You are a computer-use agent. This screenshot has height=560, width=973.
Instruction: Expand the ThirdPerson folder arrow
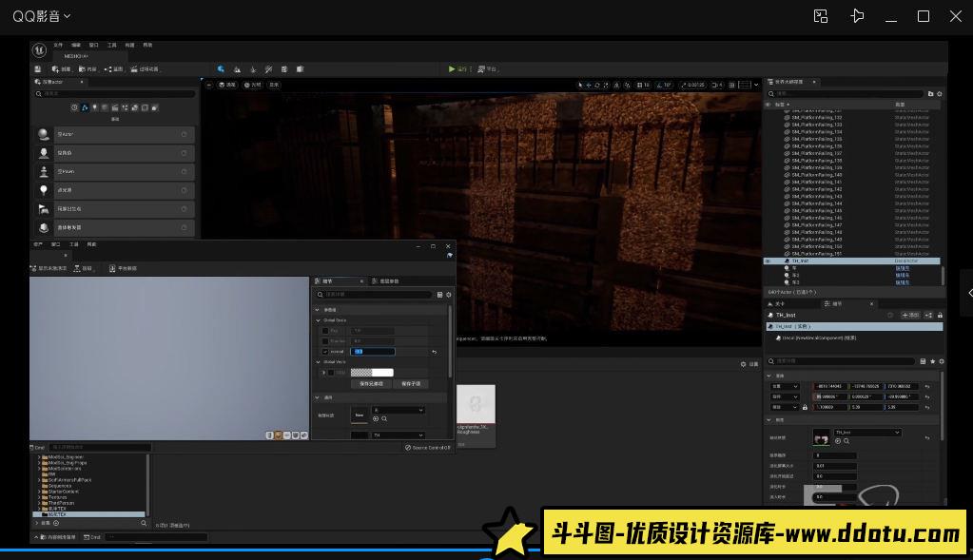39,503
